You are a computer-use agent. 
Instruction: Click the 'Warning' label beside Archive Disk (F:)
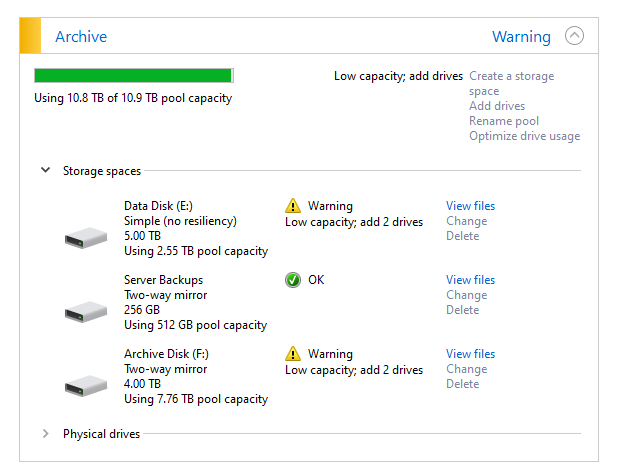coord(330,354)
